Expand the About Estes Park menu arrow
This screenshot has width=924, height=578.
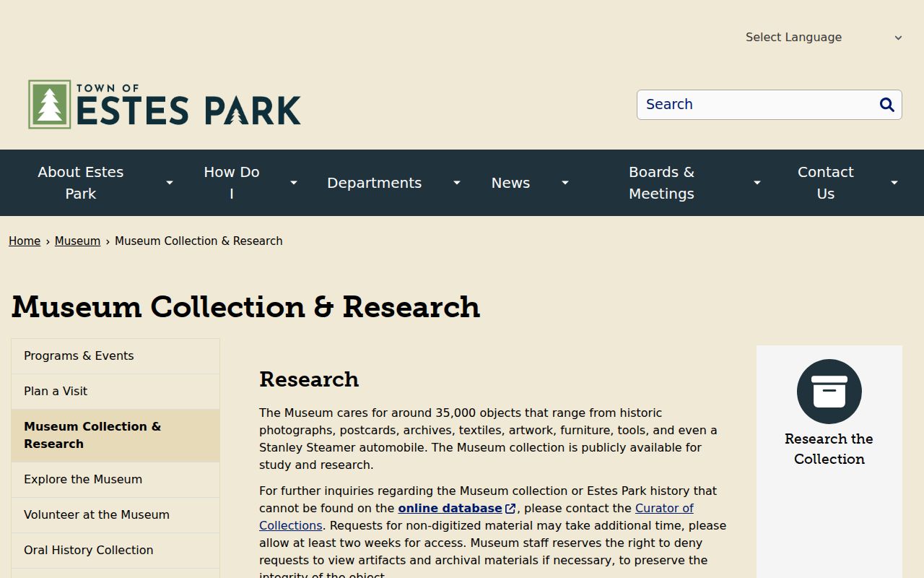click(x=170, y=183)
